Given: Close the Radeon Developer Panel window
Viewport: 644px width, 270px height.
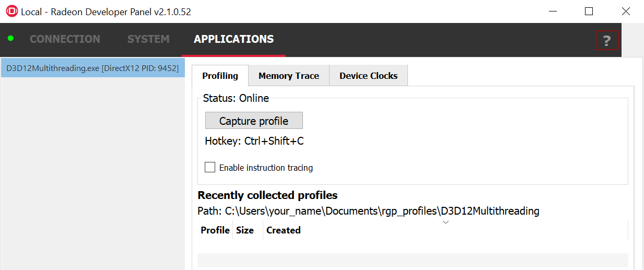Looking at the screenshot, I should (625, 11).
